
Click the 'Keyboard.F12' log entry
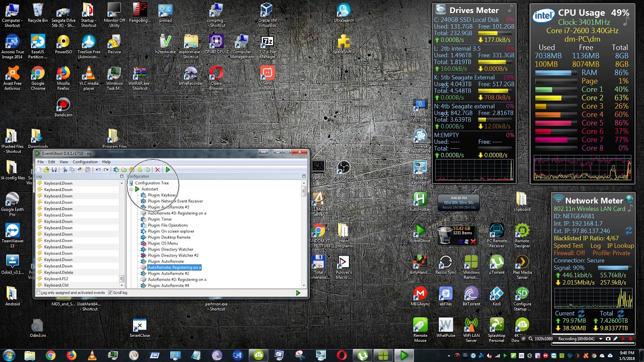tap(56, 279)
